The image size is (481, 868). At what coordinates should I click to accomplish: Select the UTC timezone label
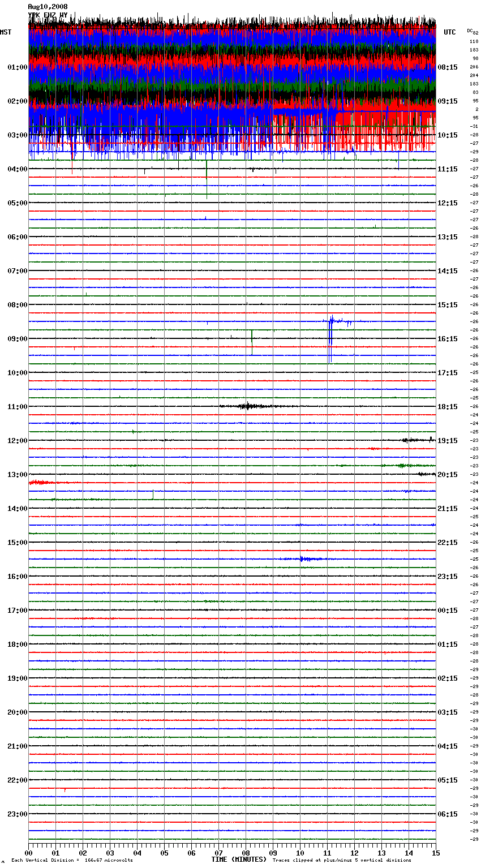click(450, 32)
